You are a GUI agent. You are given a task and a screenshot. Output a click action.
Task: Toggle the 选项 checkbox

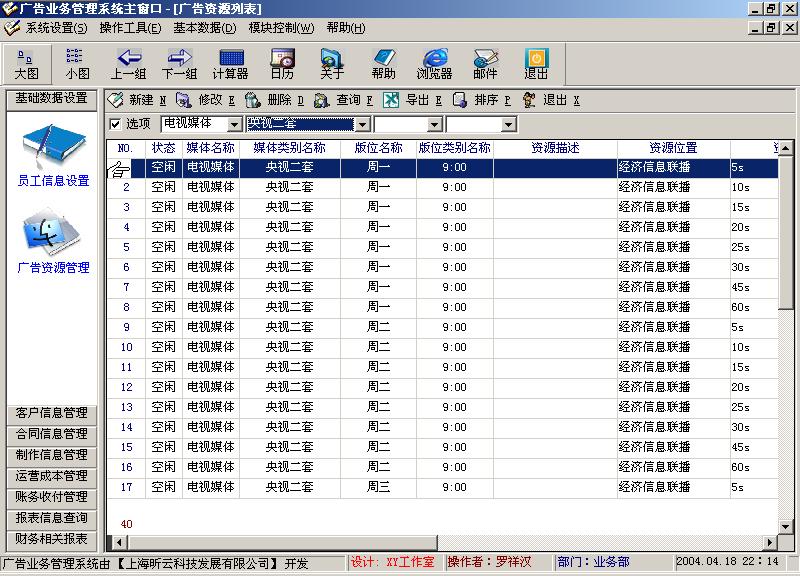(115, 124)
